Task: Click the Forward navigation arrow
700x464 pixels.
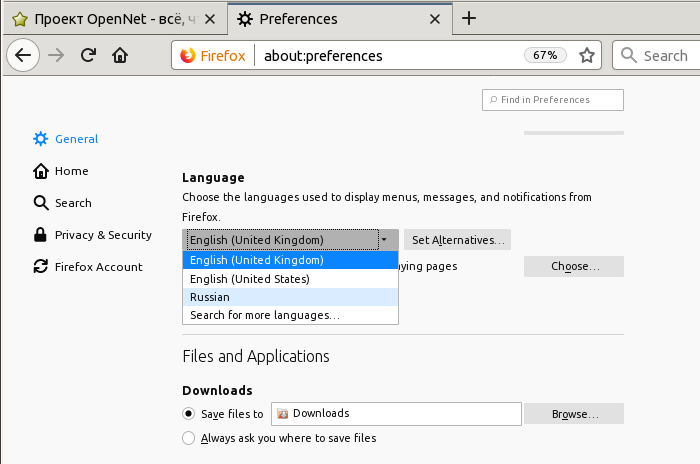Action: pyautogui.click(x=56, y=56)
